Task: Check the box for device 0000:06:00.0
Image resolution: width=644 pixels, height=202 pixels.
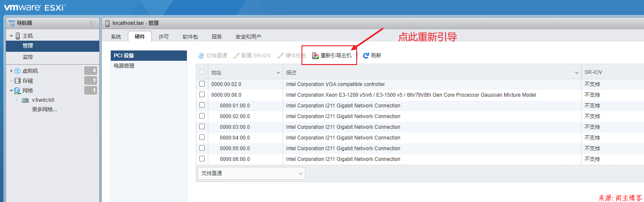Action: click(x=202, y=159)
